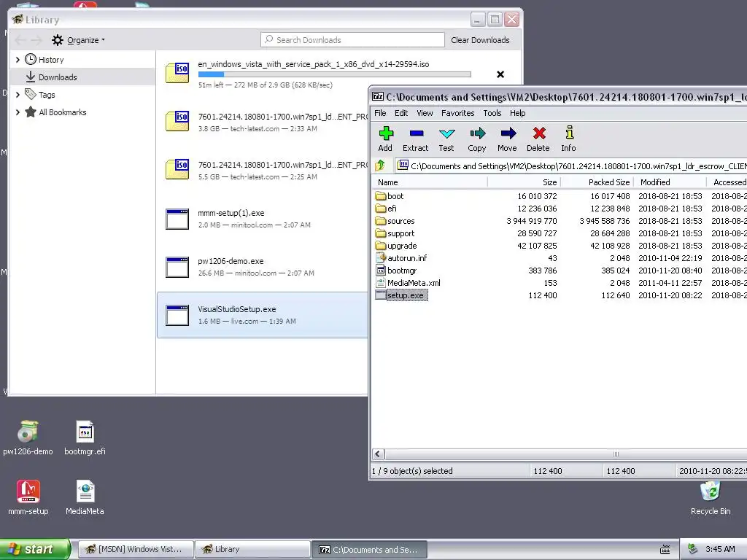Viewport: 747px width, 560px height.
Task: Click the Copy toolbar icon in 7-Zip
Action: click(x=477, y=139)
